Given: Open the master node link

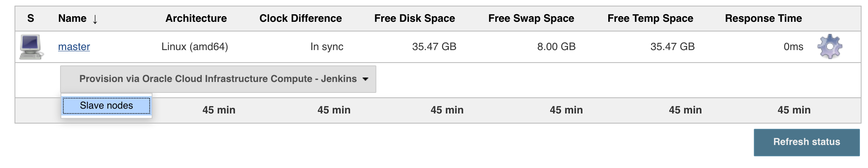Looking at the screenshot, I should click(x=74, y=47).
